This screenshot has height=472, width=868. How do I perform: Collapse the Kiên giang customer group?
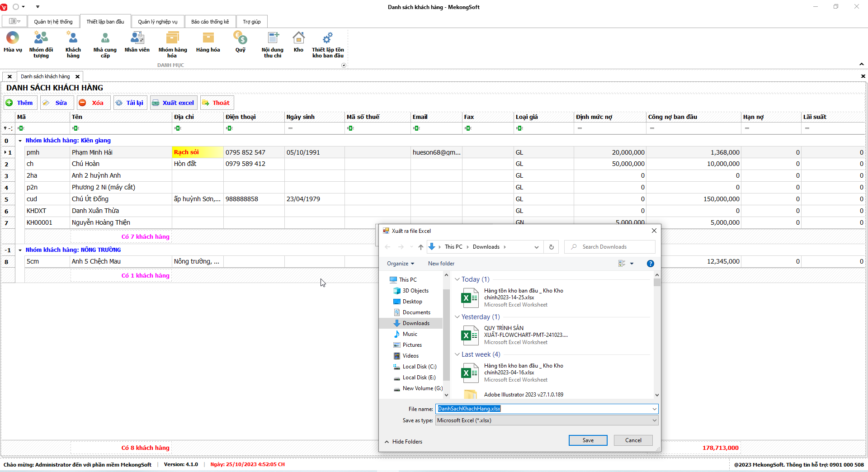pos(20,141)
